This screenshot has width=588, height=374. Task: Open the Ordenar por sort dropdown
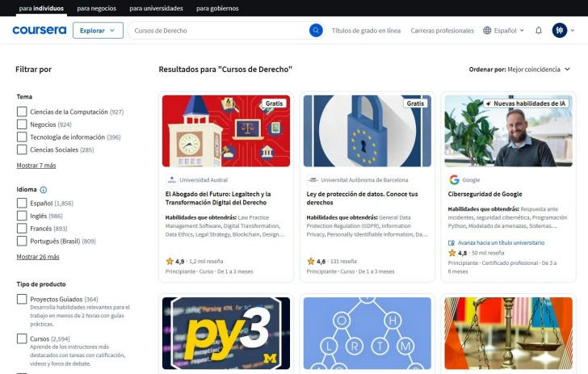pos(519,69)
